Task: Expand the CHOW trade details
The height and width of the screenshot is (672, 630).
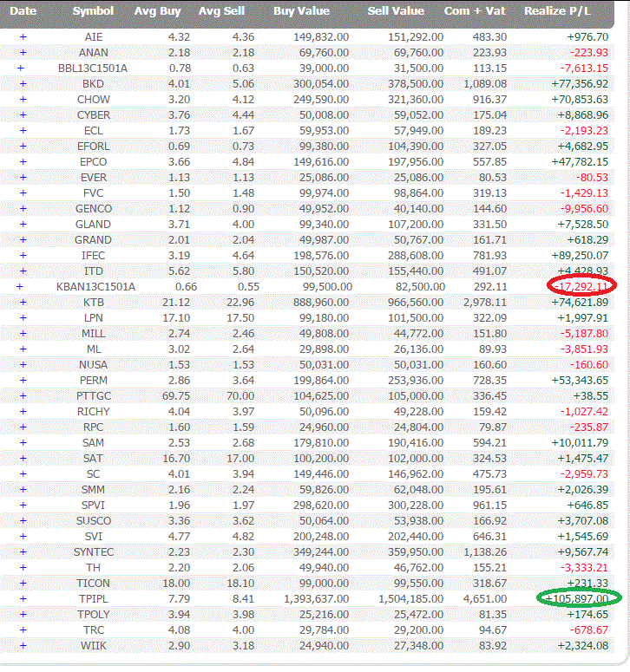Action: (x=23, y=100)
